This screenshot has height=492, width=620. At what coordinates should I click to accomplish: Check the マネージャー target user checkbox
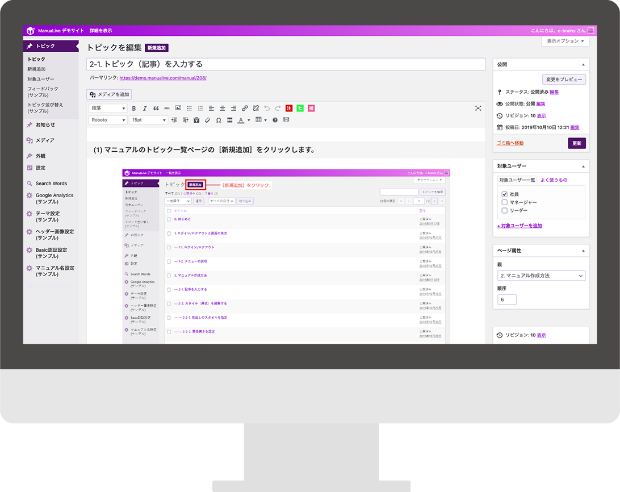(506, 202)
